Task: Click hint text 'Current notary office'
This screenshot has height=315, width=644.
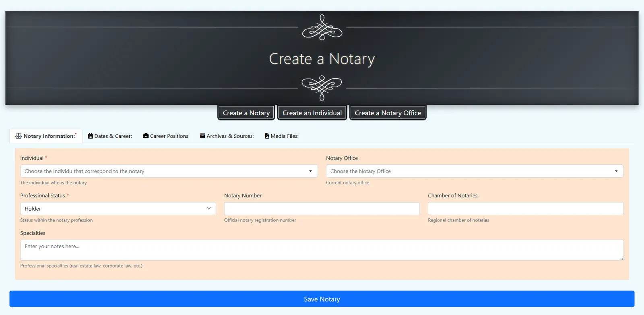Action: [x=348, y=182]
